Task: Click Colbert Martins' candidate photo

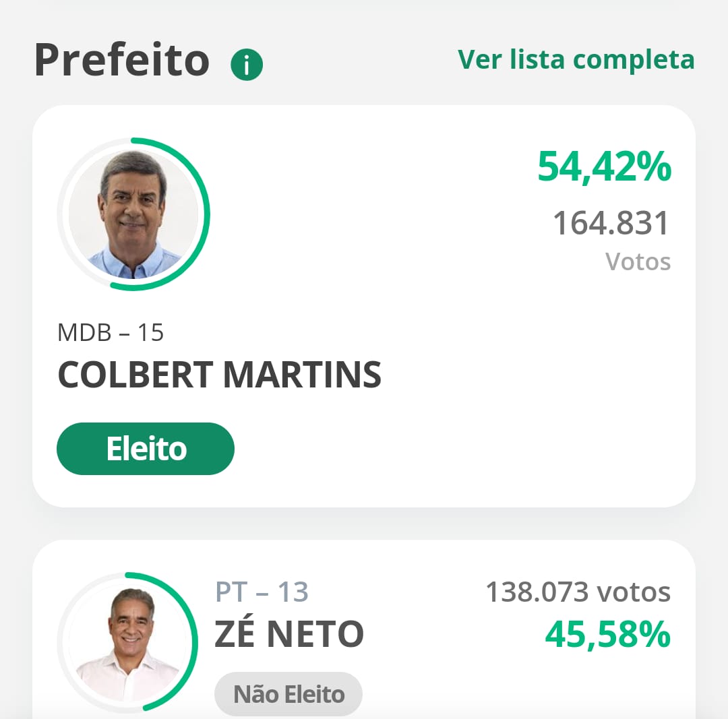Action: [133, 214]
